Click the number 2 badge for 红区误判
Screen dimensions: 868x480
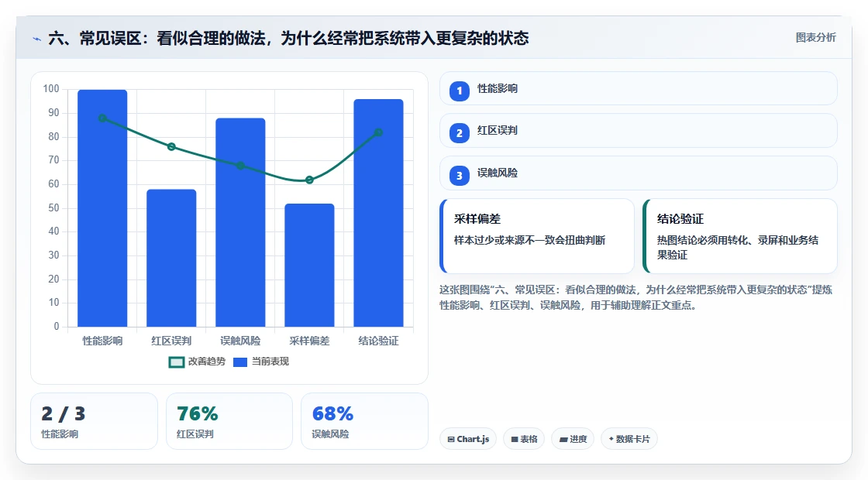click(459, 133)
